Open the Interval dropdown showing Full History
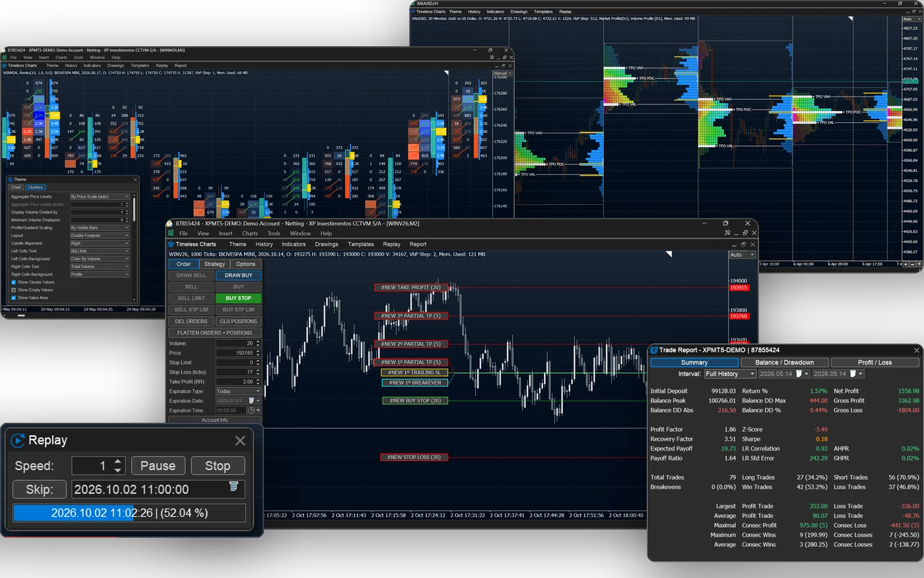The width and height of the screenshot is (924, 578). click(730, 374)
